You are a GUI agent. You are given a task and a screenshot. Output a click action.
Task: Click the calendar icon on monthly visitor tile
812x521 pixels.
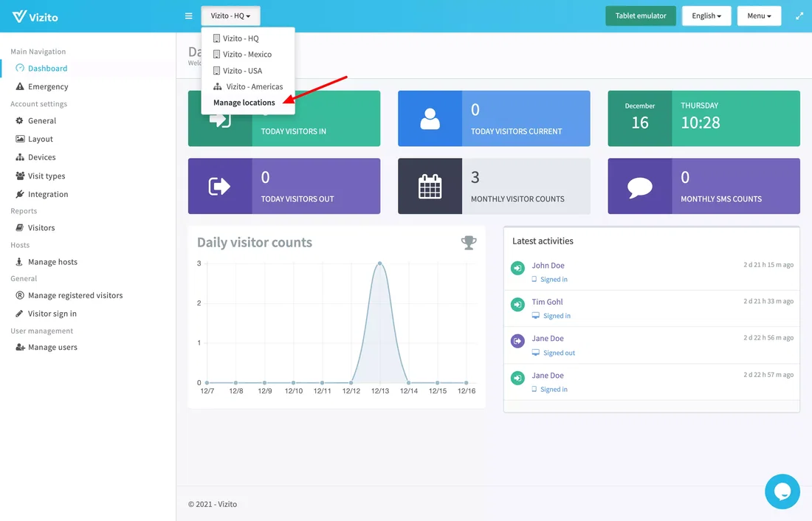[x=430, y=187]
